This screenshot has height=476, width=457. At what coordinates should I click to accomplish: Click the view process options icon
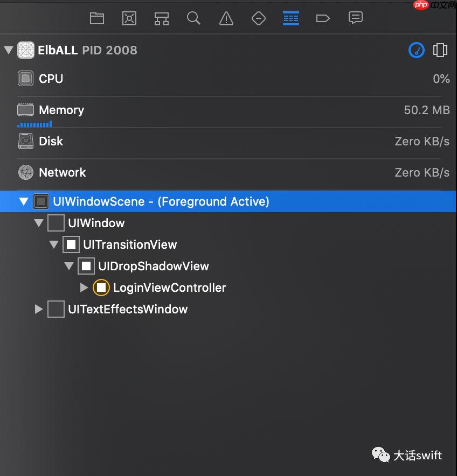click(x=440, y=50)
